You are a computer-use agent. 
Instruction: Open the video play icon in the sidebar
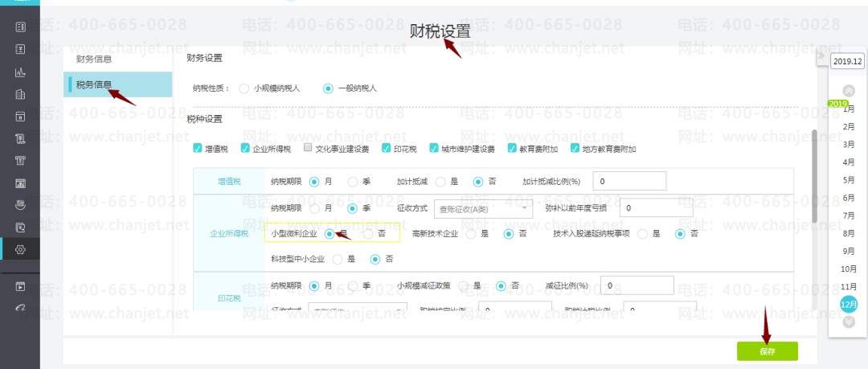[x=20, y=286]
